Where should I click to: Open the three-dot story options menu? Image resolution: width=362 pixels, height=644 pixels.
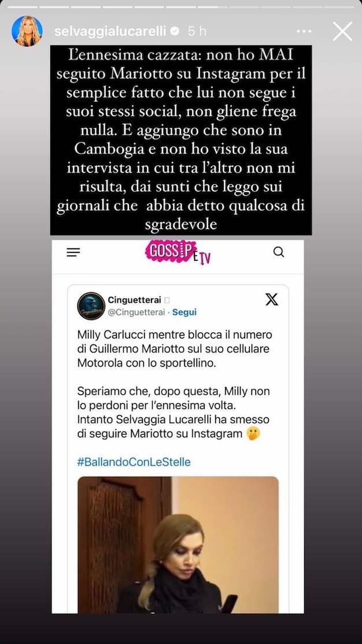coord(304,31)
